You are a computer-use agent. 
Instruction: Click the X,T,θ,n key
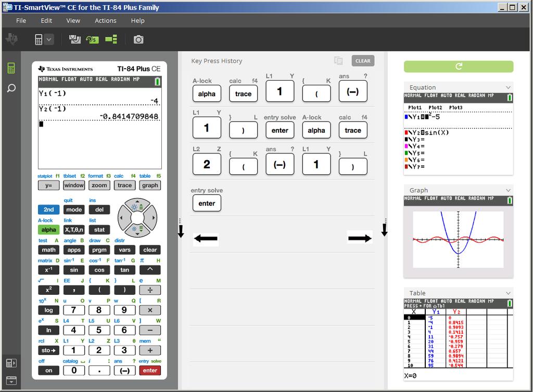(74, 230)
